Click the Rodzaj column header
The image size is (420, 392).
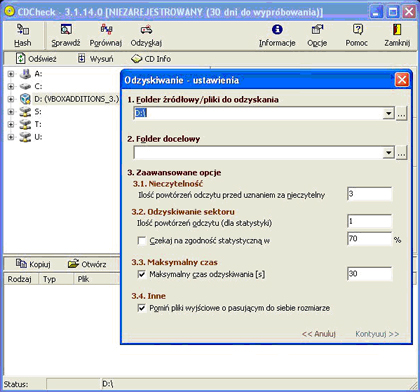(x=21, y=279)
